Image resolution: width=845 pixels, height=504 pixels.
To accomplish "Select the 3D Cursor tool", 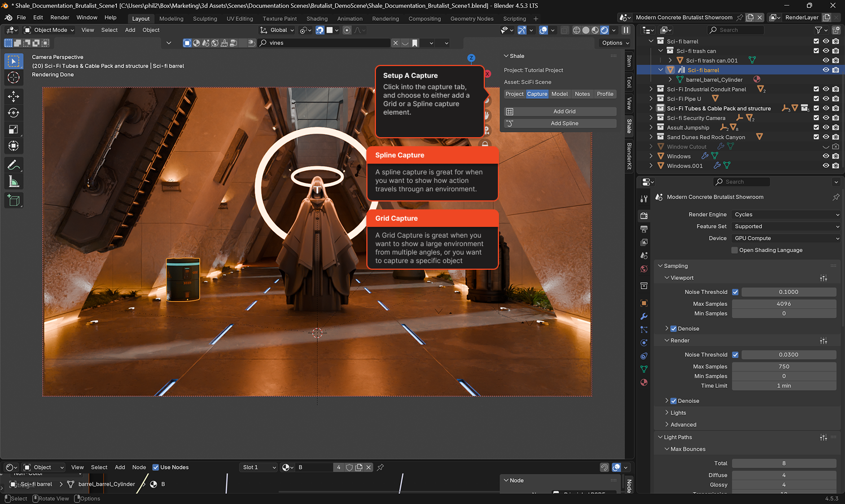I will pos(14,78).
